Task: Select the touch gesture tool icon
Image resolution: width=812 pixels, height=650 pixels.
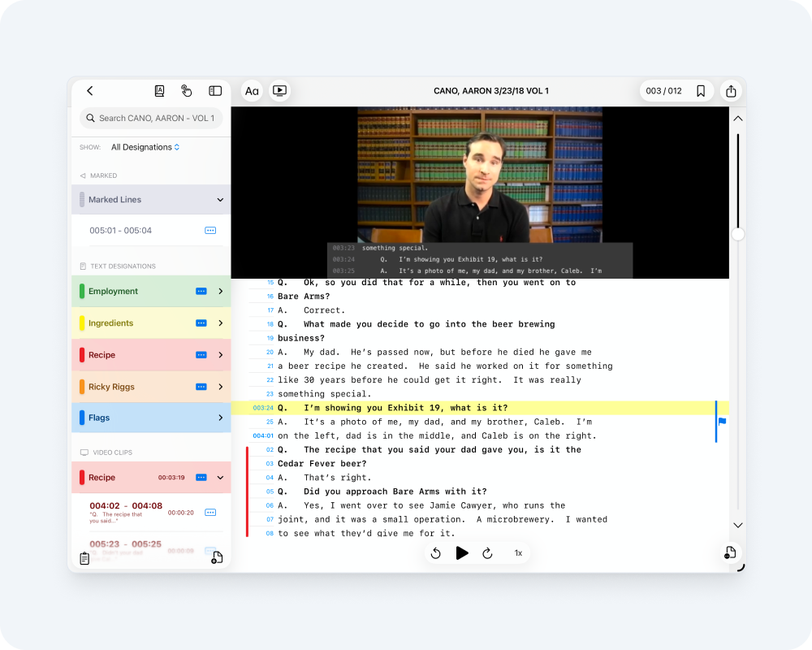Action: click(x=187, y=91)
